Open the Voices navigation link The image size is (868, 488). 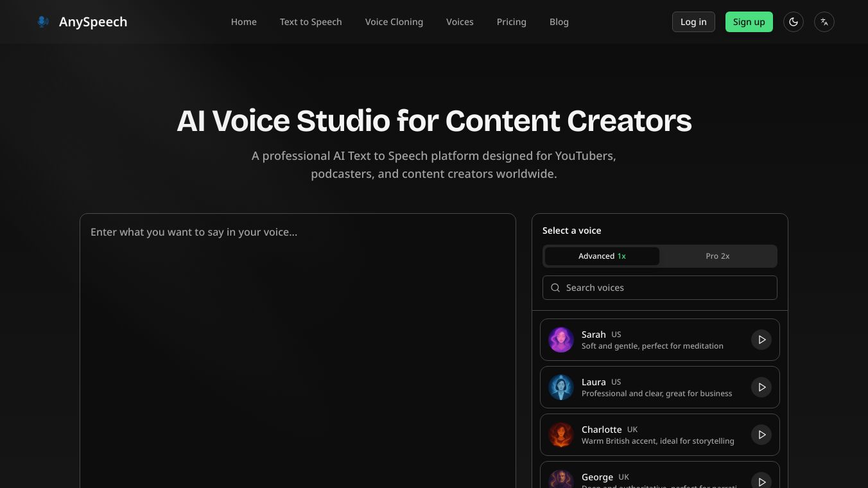pos(460,22)
